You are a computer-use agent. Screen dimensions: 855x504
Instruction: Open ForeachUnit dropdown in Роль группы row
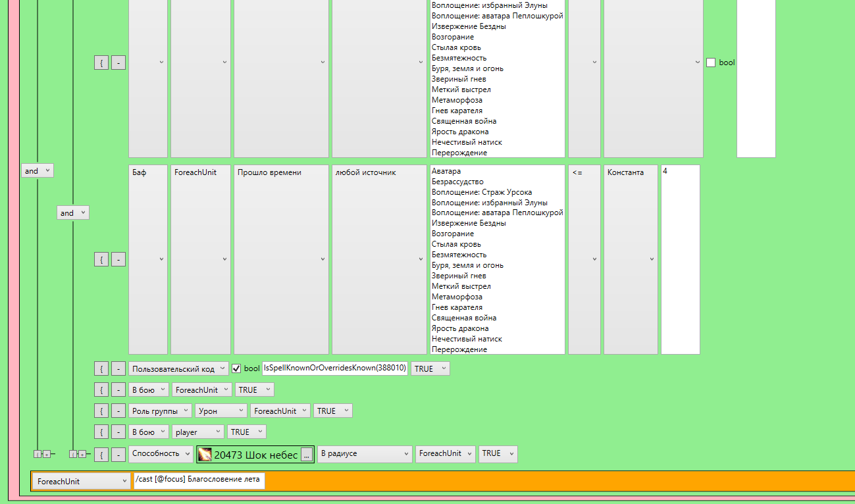coord(280,411)
